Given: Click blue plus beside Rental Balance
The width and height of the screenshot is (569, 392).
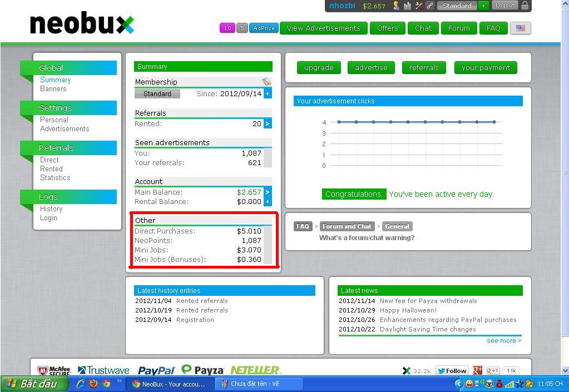Looking at the screenshot, I should click(268, 202).
